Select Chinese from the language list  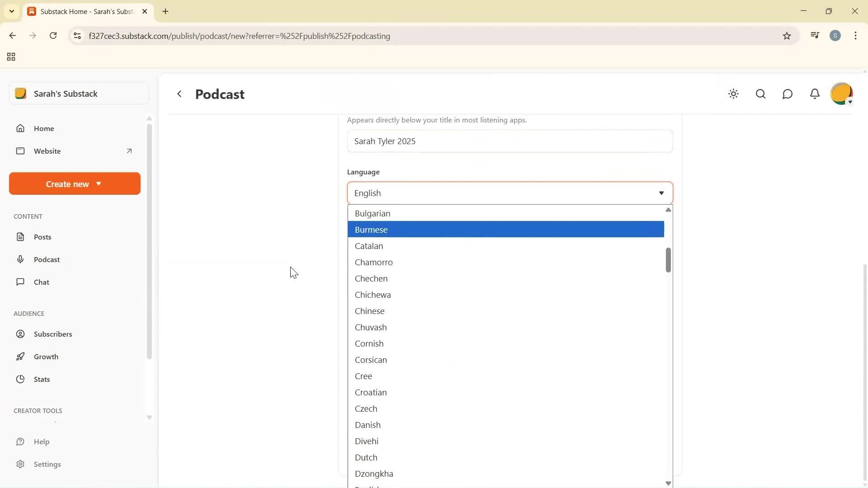pos(369,311)
